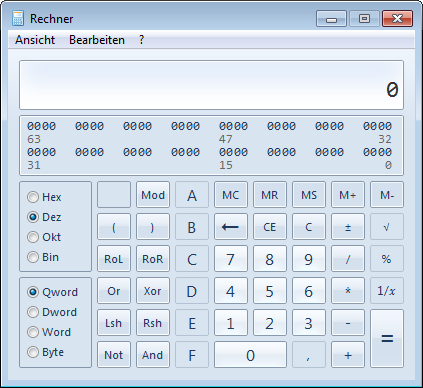
Task: Click the divide slash key
Action: click(348, 259)
